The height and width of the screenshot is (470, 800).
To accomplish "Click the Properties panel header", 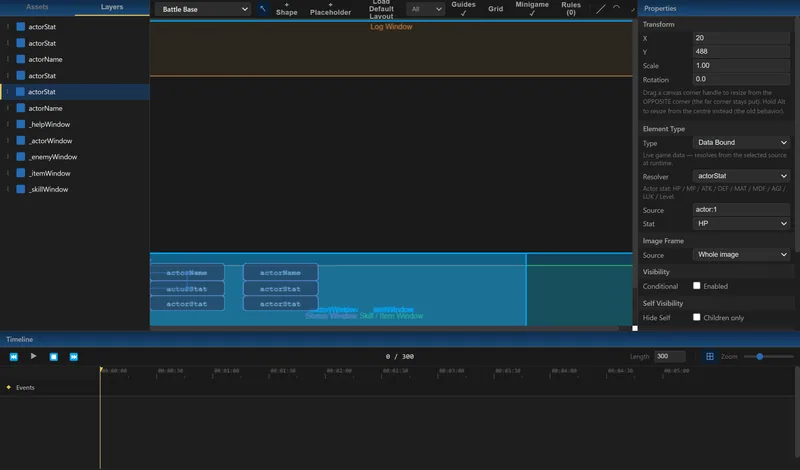I will coord(719,8).
